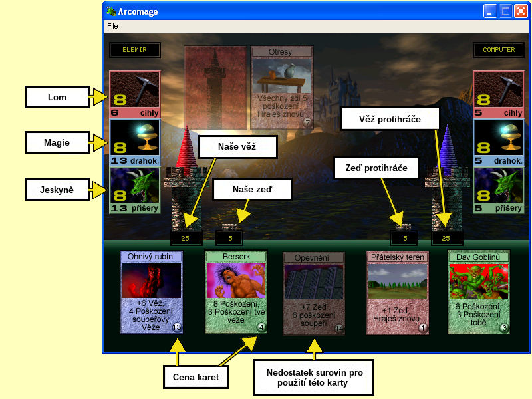The height and width of the screenshot is (399, 532).
Task: Click the Dav Goblinů card title
Action: (x=478, y=257)
